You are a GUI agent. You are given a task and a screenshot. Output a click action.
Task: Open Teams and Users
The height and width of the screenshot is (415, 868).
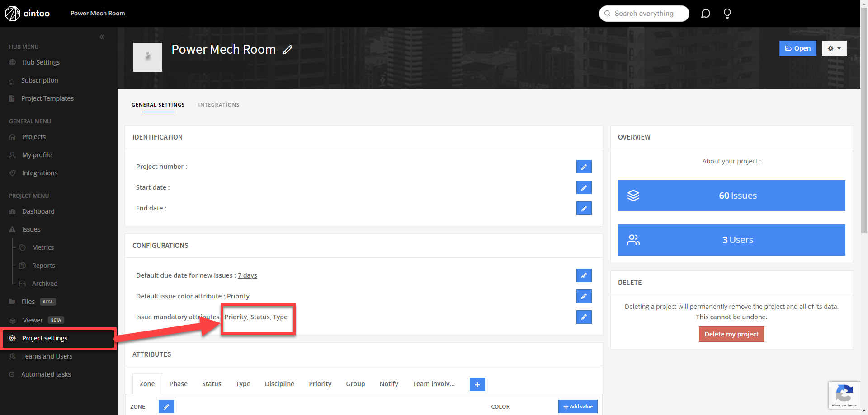(x=47, y=356)
